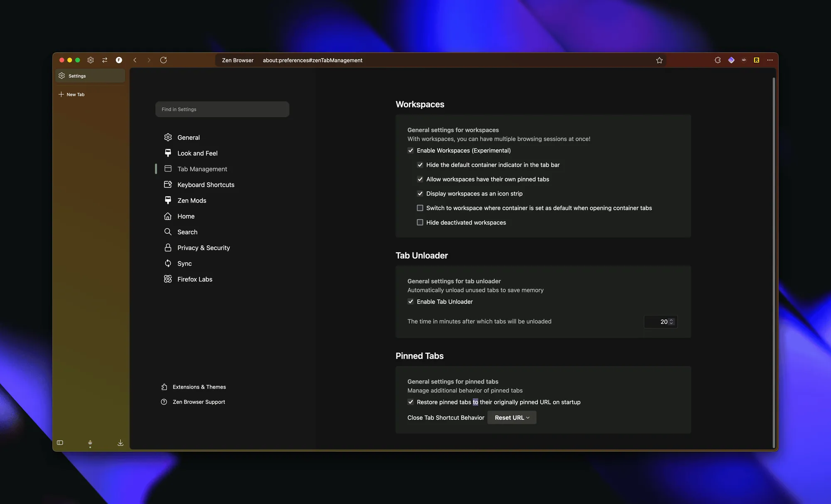The width and height of the screenshot is (831, 504).
Task: Bookmark this page with star icon
Action: pos(659,60)
